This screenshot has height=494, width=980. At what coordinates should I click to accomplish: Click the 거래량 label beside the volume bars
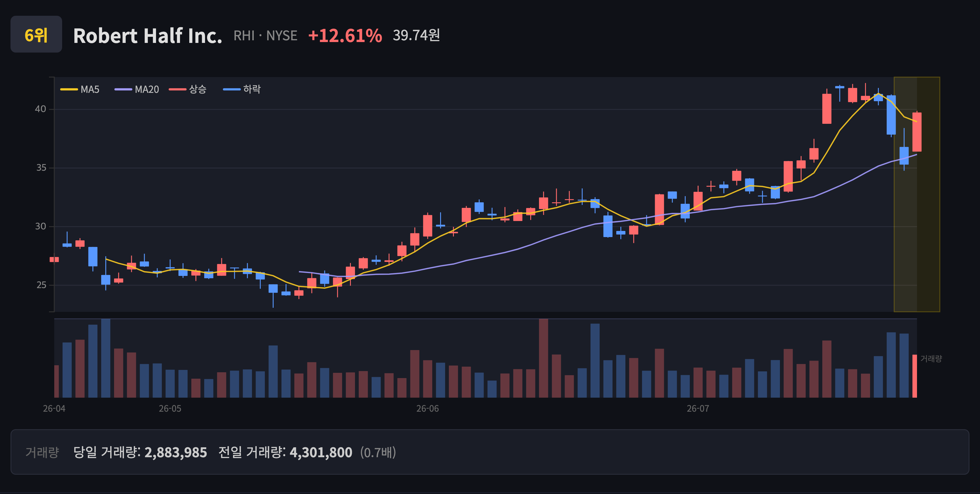[931, 359]
